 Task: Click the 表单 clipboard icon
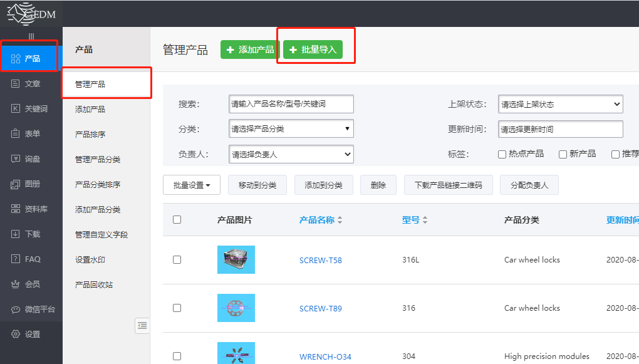click(x=16, y=133)
